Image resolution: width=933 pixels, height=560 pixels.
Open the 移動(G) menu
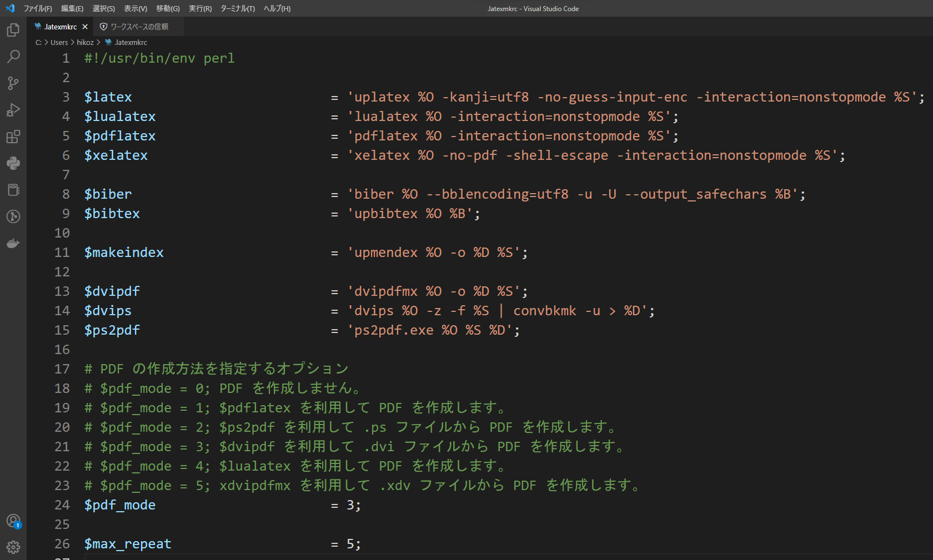click(168, 8)
